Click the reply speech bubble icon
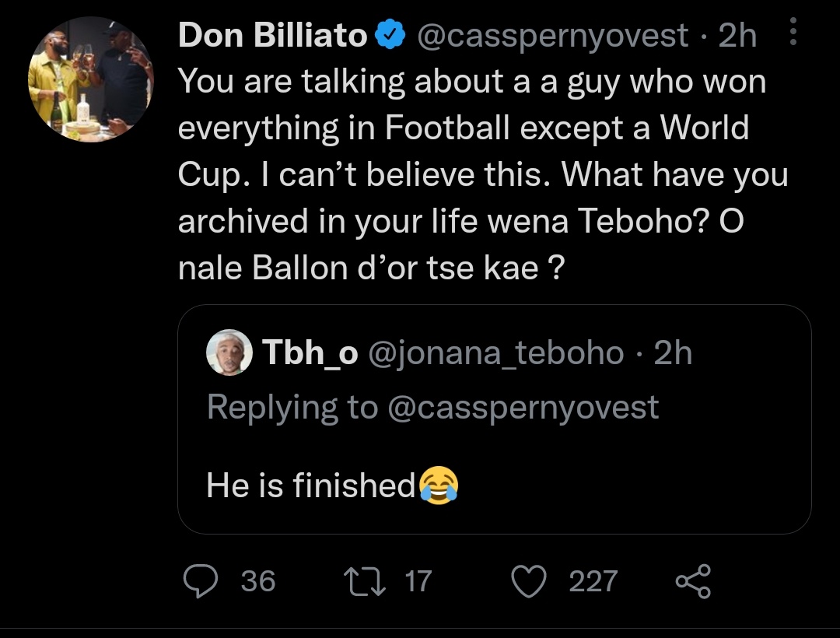This screenshot has width=840, height=638. point(201,581)
